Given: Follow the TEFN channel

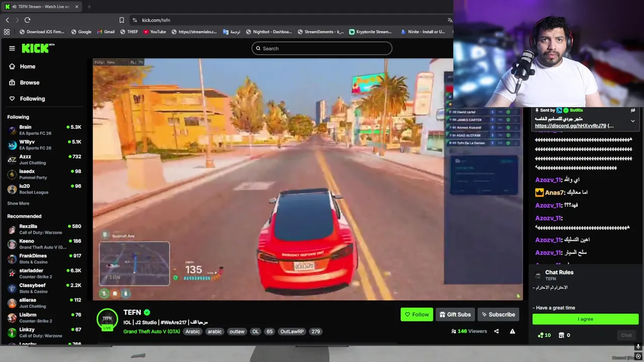Looking at the screenshot, I should pyautogui.click(x=417, y=315).
